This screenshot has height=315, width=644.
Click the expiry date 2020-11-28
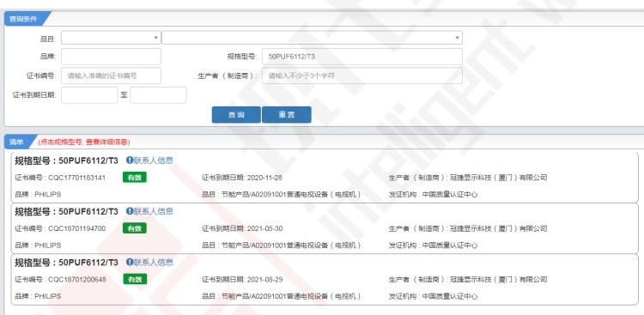point(264,178)
